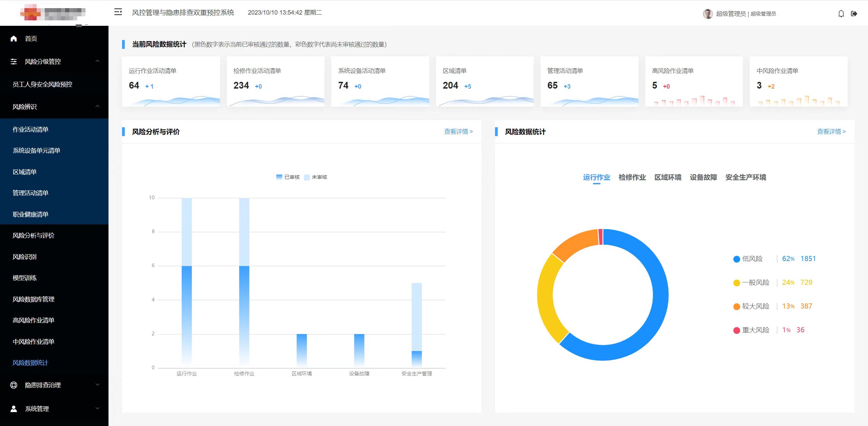Click the 区域环境 bar in chart
Screen dimensions: 868x426
click(302, 351)
